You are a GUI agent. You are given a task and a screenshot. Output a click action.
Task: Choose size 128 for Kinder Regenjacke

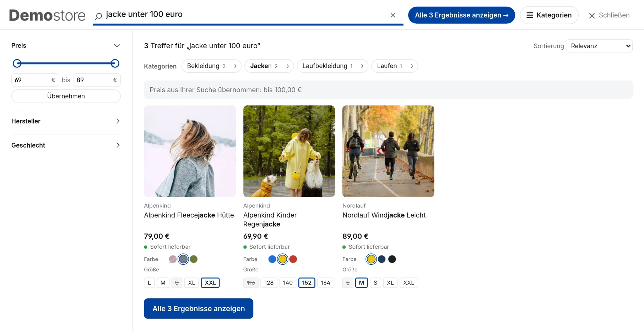(x=269, y=283)
